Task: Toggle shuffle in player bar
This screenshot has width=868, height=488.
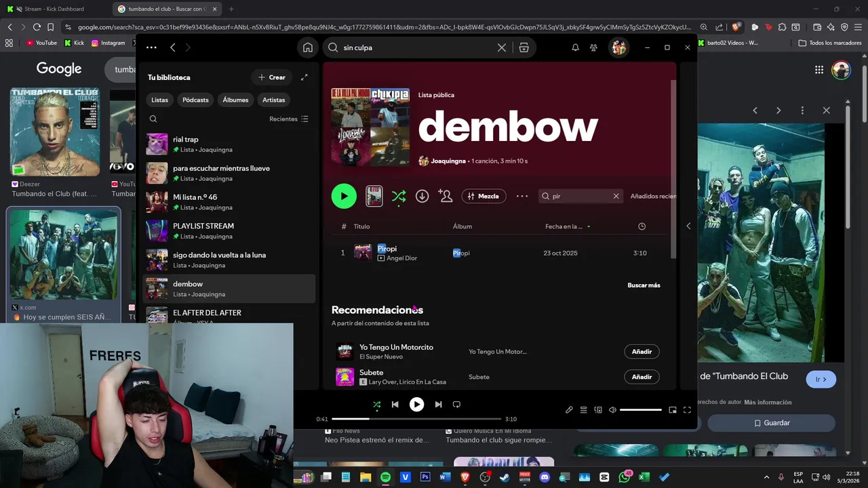Action: point(376,405)
